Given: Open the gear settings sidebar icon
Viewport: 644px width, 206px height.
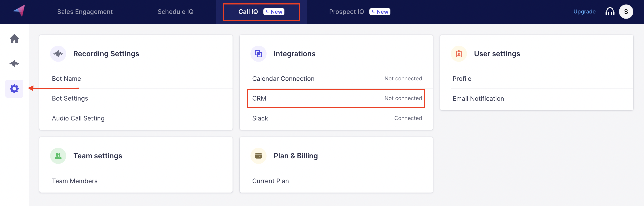Looking at the screenshot, I should (x=14, y=89).
